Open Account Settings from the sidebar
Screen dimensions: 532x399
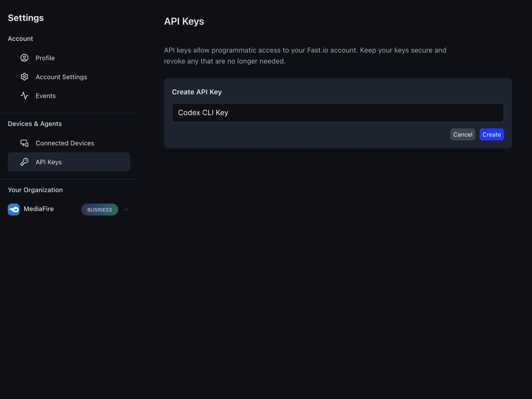61,77
